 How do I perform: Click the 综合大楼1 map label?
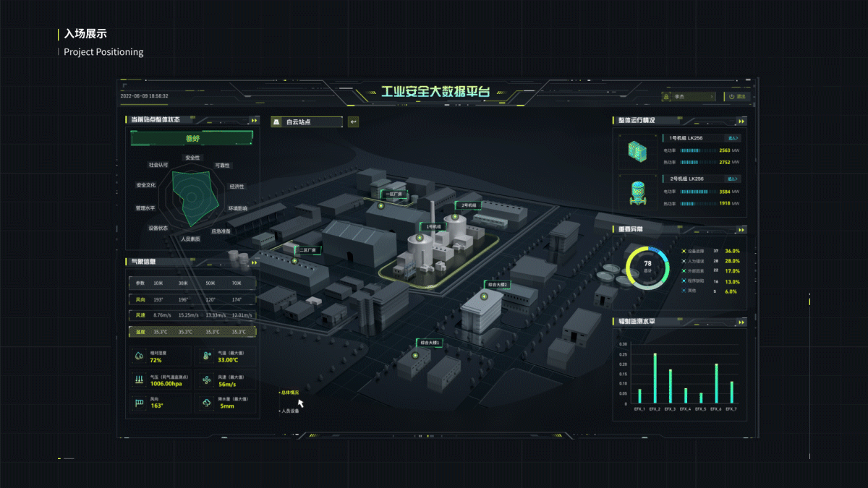(x=428, y=343)
